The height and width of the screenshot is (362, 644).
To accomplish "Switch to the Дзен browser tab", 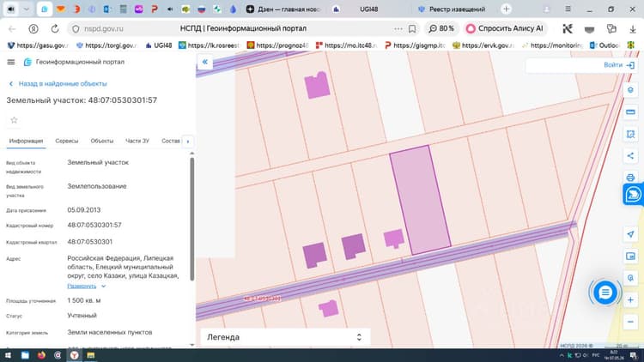I will (283, 9).
